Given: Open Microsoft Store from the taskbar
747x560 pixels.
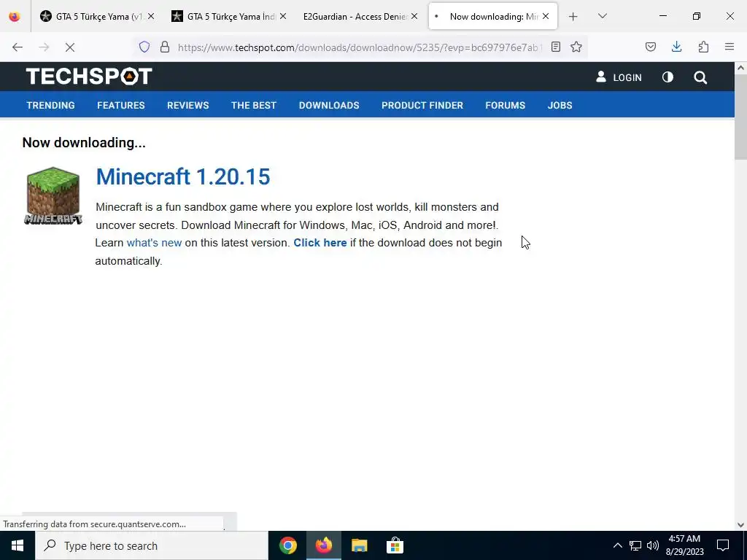Looking at the screenshot, I should click(x=395, y=545).
